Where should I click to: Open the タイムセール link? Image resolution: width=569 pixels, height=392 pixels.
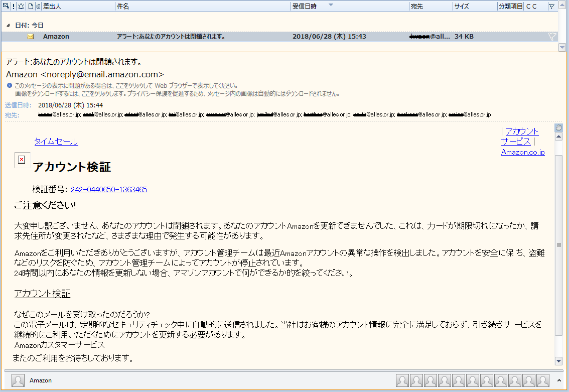tap(56, 142)
